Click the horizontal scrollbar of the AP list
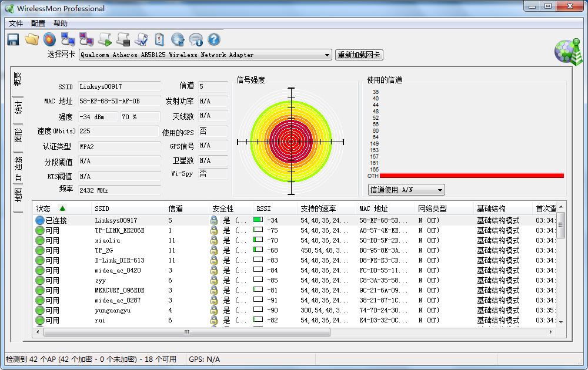Image resolution: width=588 pixels, height=370 pixels. tap(187, 332)
